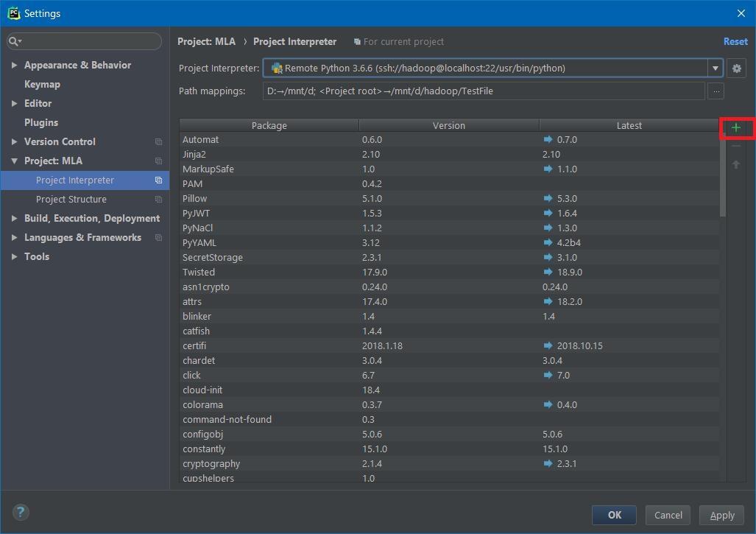Select the configobj package row
Viewport: 756px width, 534px height.
click(x=449, y=434)
